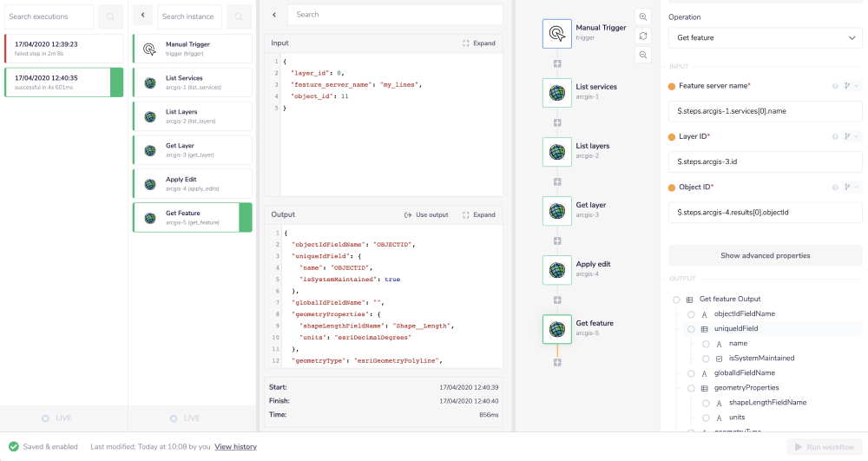Collapse the instance list with back arrow
868x461 pixels.
143,16
